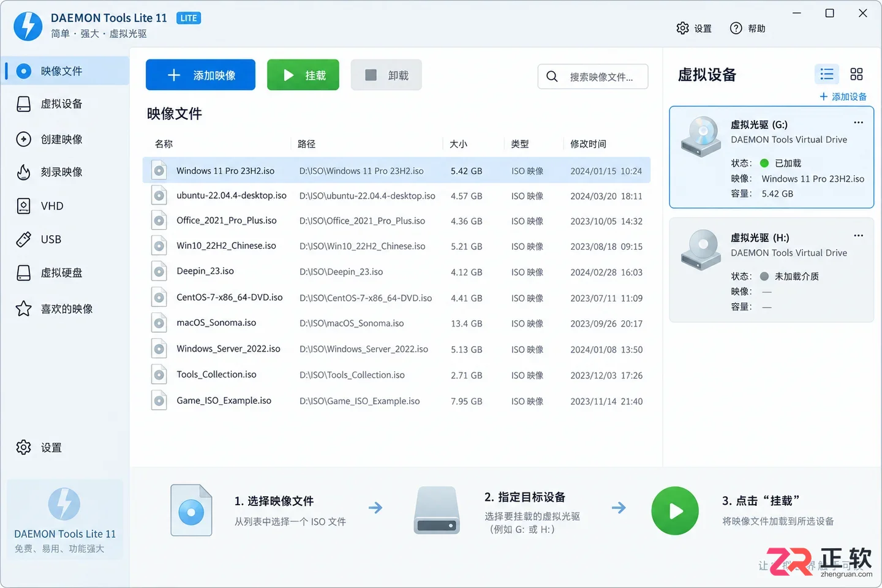Click the LITE badge by the title
The width and height of the screenshot is (882, 588).
click(189, 18)
